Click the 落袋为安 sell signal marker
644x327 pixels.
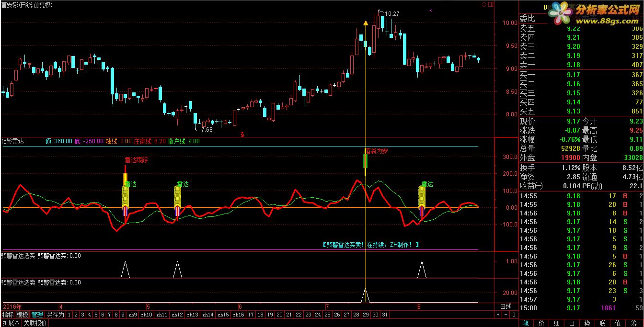click(377, 151)
